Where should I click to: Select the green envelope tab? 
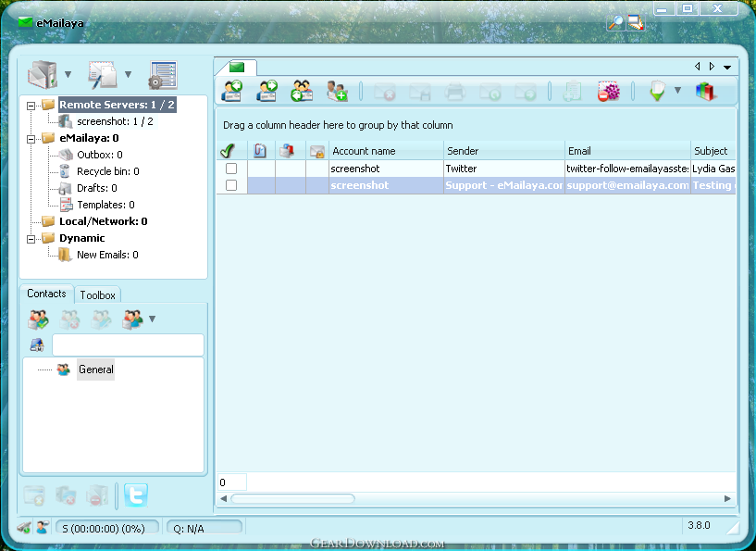pos(236,67)
